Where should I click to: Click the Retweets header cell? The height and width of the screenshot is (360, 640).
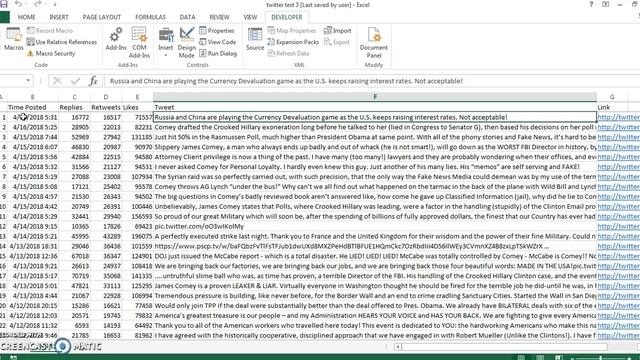pos(106,107)
